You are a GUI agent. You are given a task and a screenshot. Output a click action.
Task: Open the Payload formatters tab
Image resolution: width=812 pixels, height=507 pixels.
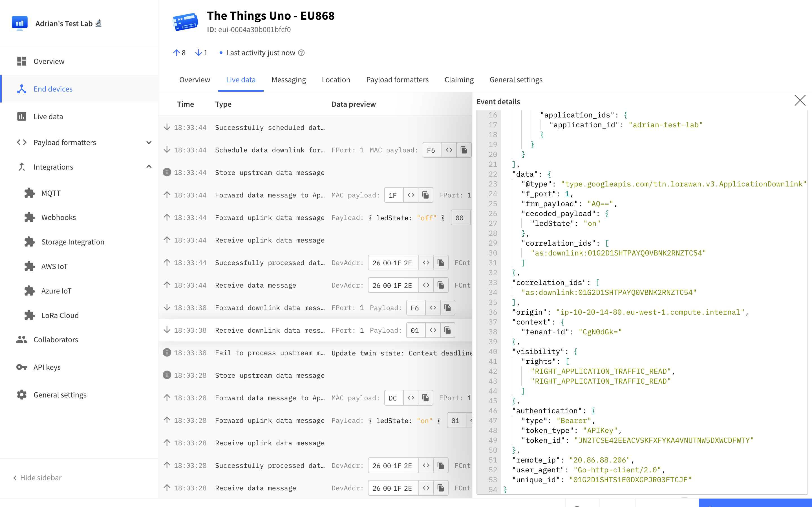coord(397,79)
